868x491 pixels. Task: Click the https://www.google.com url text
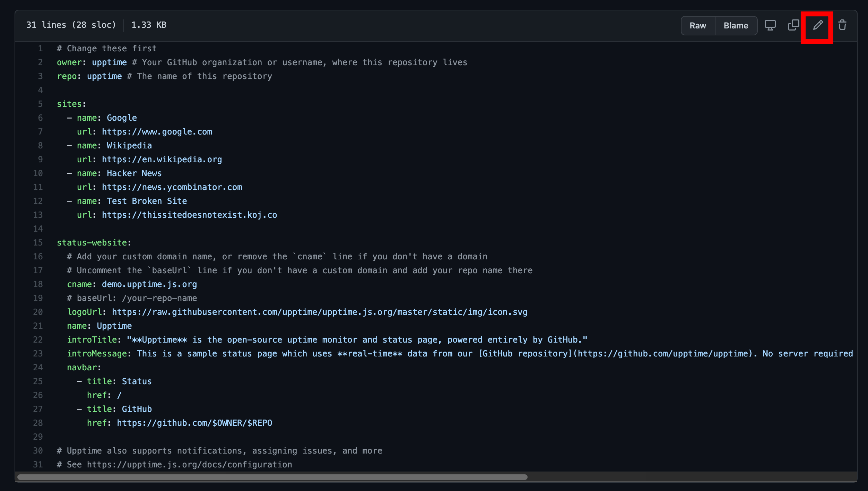point(157,132)
